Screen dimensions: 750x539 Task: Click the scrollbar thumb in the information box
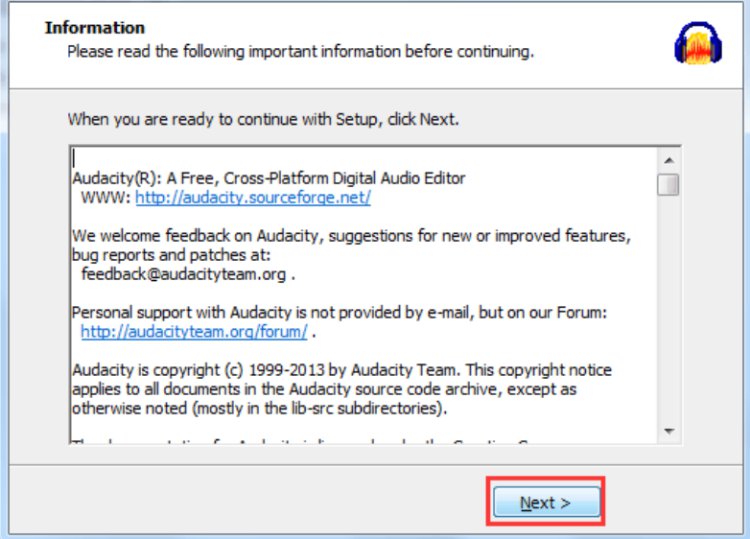(x=668, y=184)
